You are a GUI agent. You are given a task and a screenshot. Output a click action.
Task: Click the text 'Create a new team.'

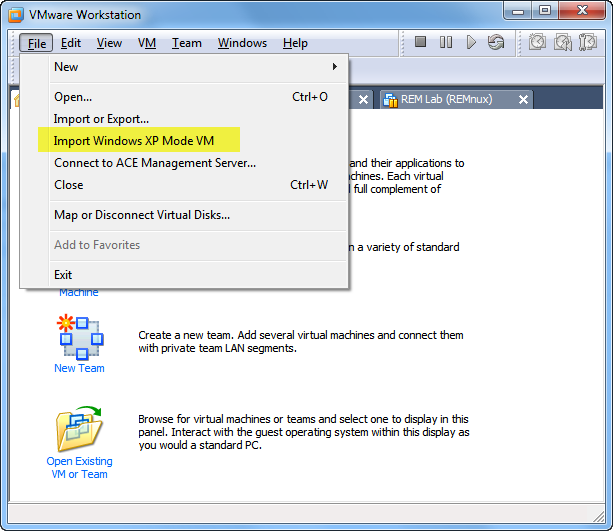click(186, 335)
